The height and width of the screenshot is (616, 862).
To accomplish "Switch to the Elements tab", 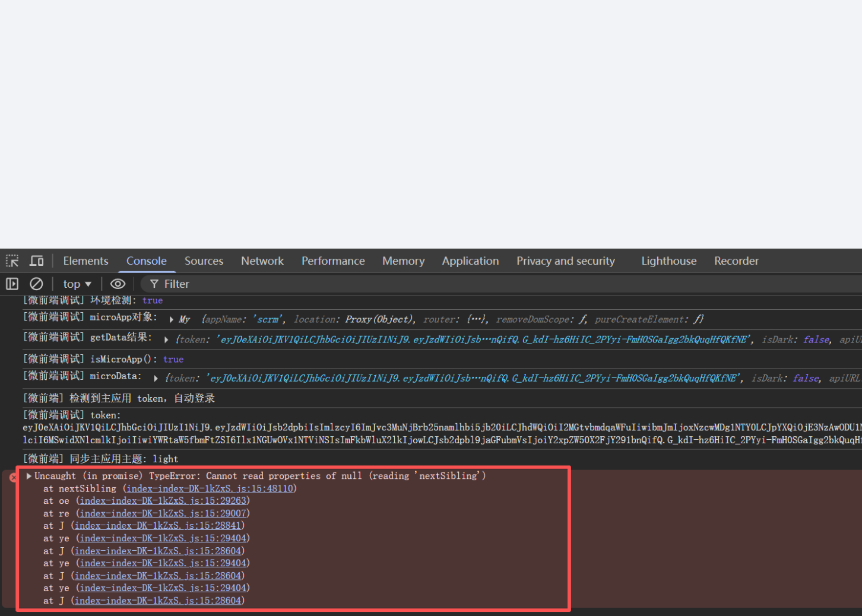I will tap(85, 261).
